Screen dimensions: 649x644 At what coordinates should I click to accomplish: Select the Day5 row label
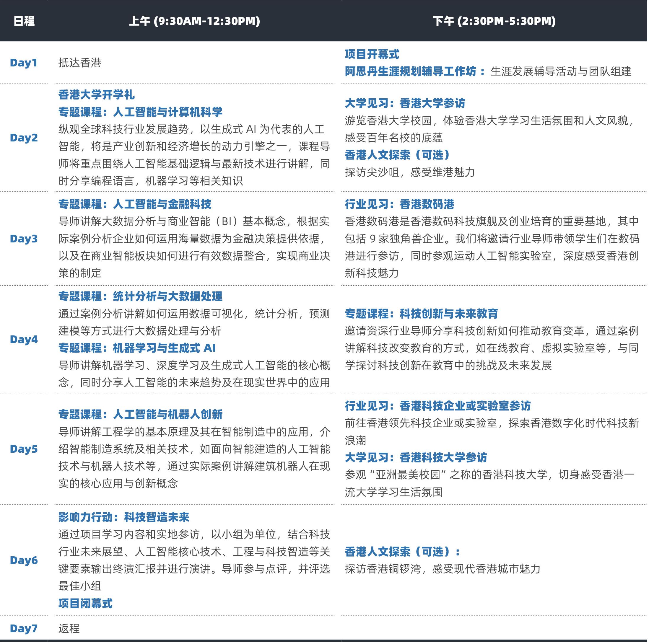pyautogui.click(x=24, y=449)
